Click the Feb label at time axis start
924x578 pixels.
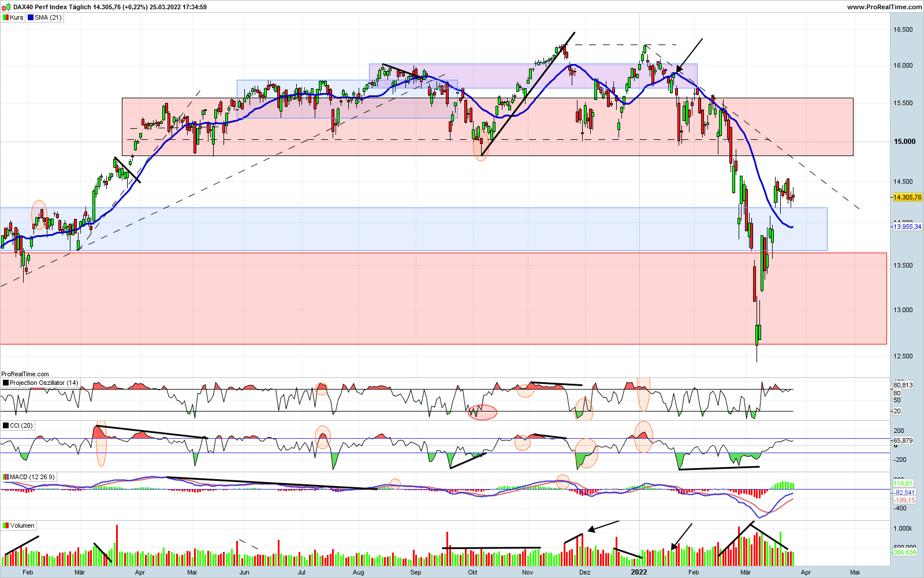[x=27, y=572]
